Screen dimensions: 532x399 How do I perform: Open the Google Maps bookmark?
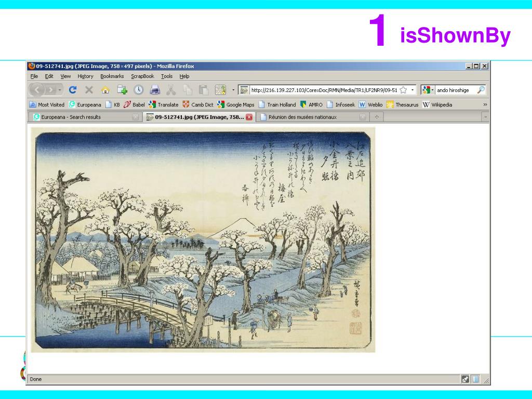[x=236, y=104]
